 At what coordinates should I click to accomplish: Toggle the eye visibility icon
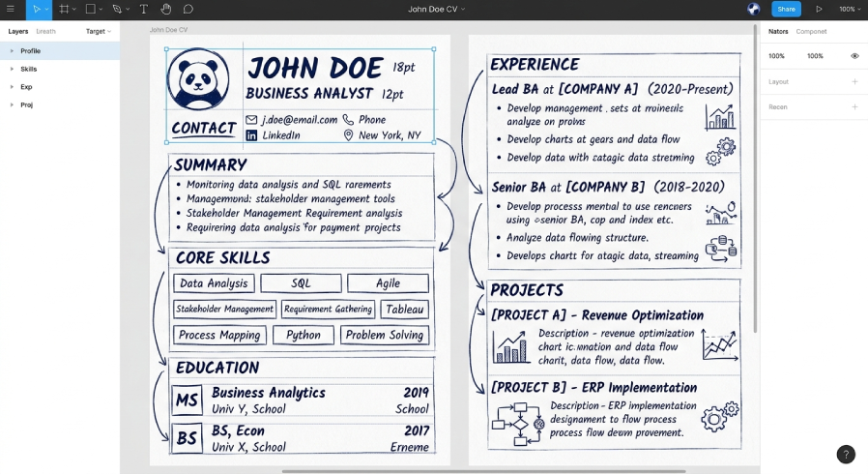point(854,56)
